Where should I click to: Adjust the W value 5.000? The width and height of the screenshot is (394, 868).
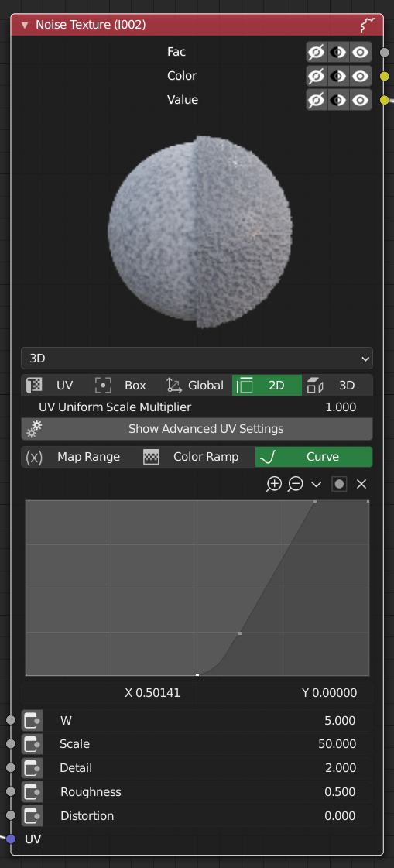207,720
